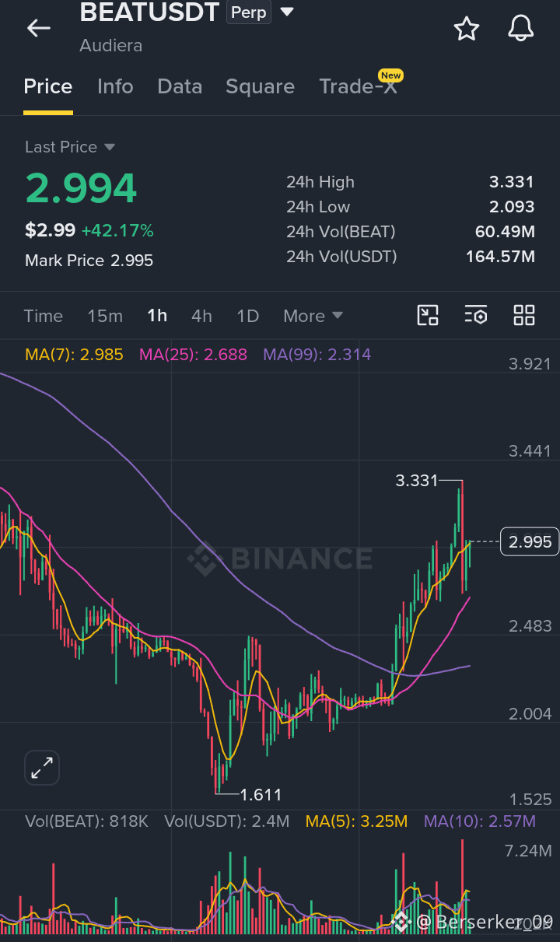Switch to the Info tab
This screenshot has height=942, width=560.
115,86
